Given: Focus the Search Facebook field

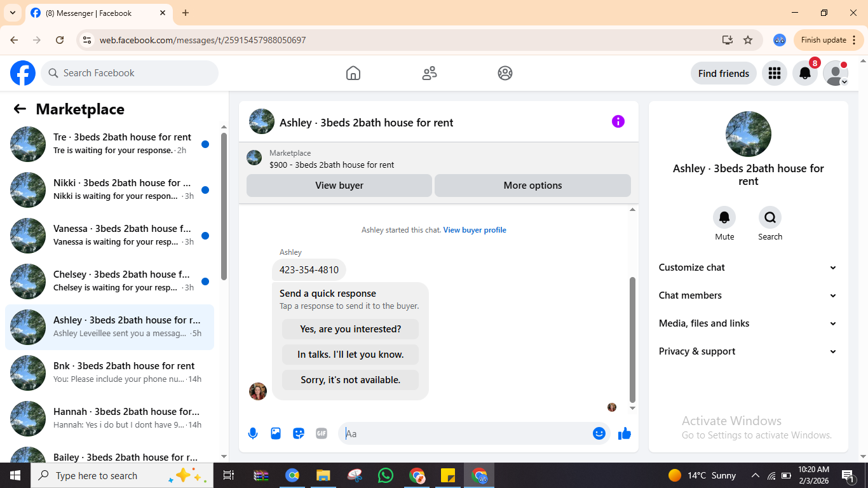Looking at the screenshot, I should click(x=130, y=73).
